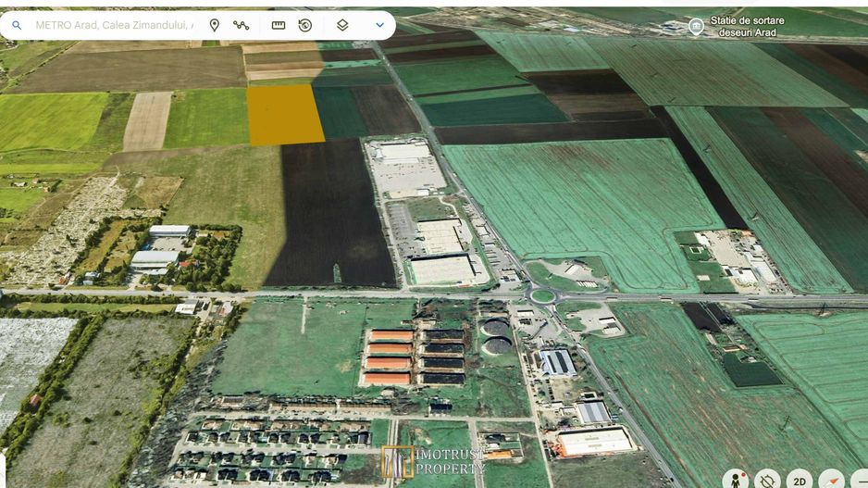Open the map layers panel
Viewport: 868px width, 488px height.
[x=342, y=25]
